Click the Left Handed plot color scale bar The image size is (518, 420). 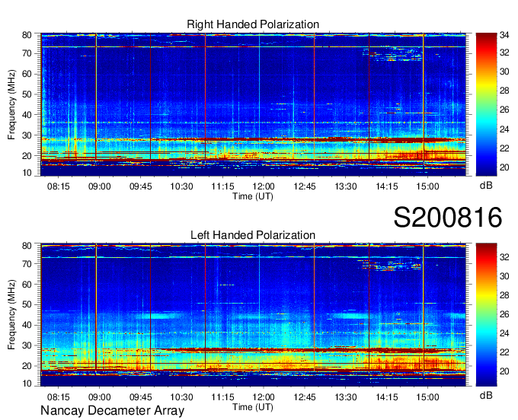click(486, 315)
